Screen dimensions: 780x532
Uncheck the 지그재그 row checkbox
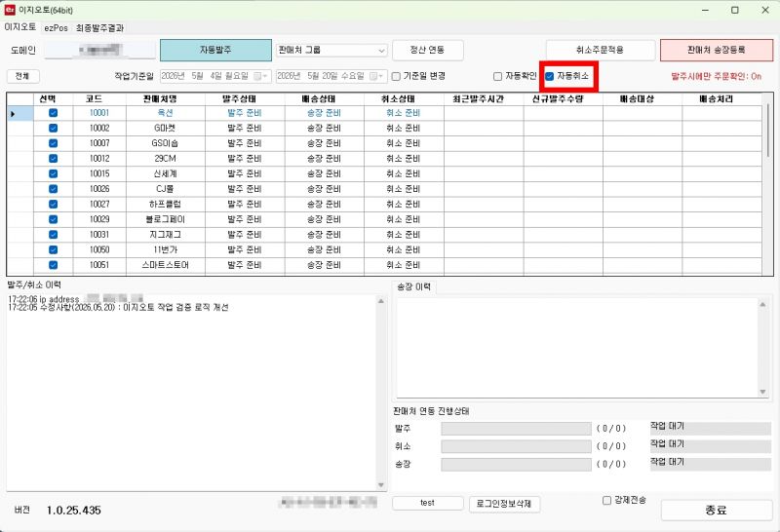click(x=54, y=235)
